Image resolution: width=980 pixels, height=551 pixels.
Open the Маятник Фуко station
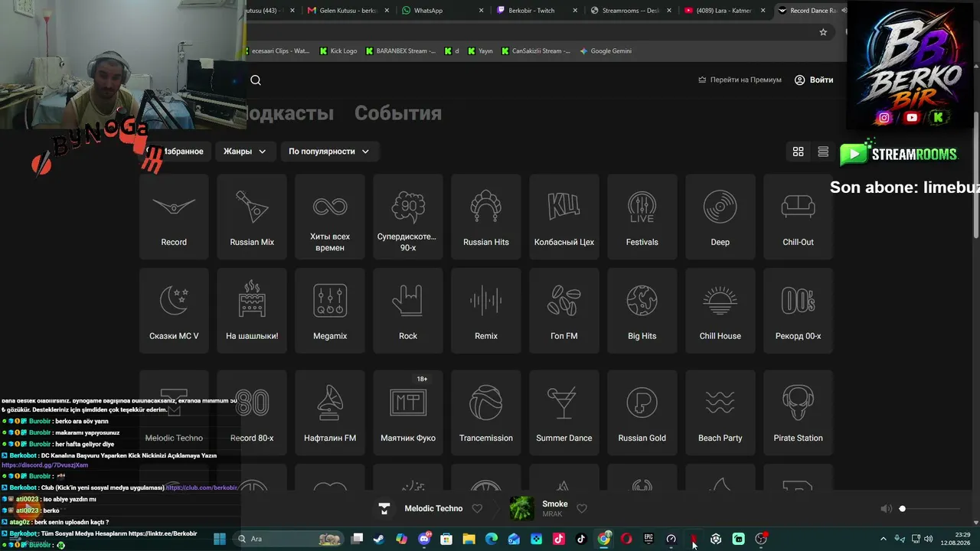[x=408, y=412]
